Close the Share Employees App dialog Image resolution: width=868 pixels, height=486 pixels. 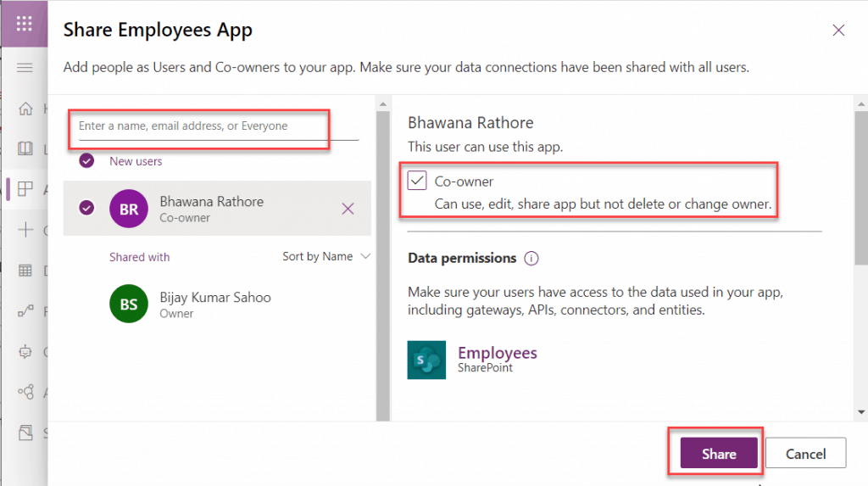coord(838,30)
